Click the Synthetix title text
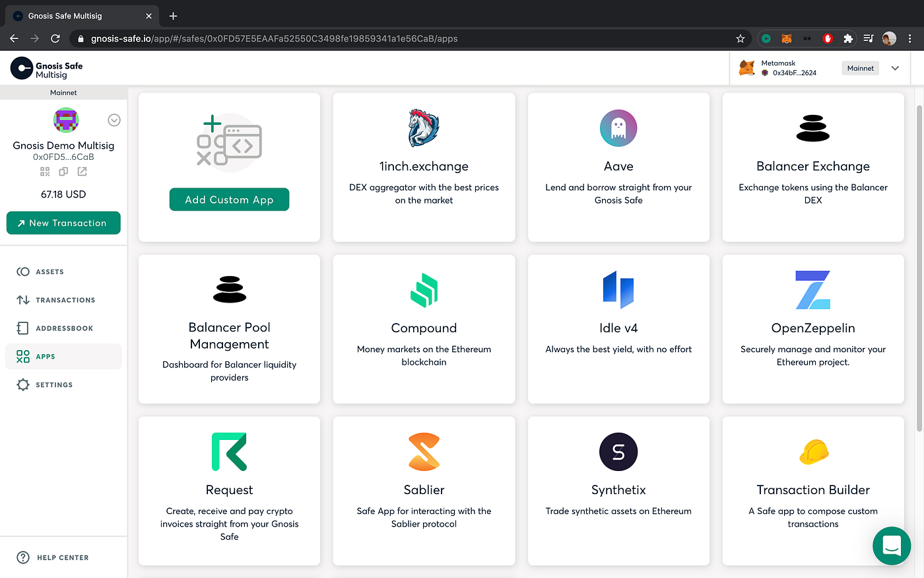The height and width of the screenshot is (578, 924). [x=618, y=490]
